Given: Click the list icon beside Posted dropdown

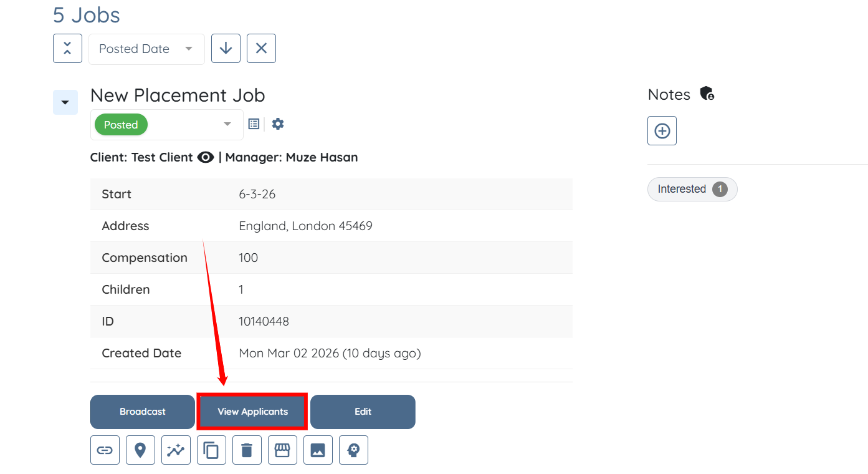Looking at the screenshot, I should 254,124.
